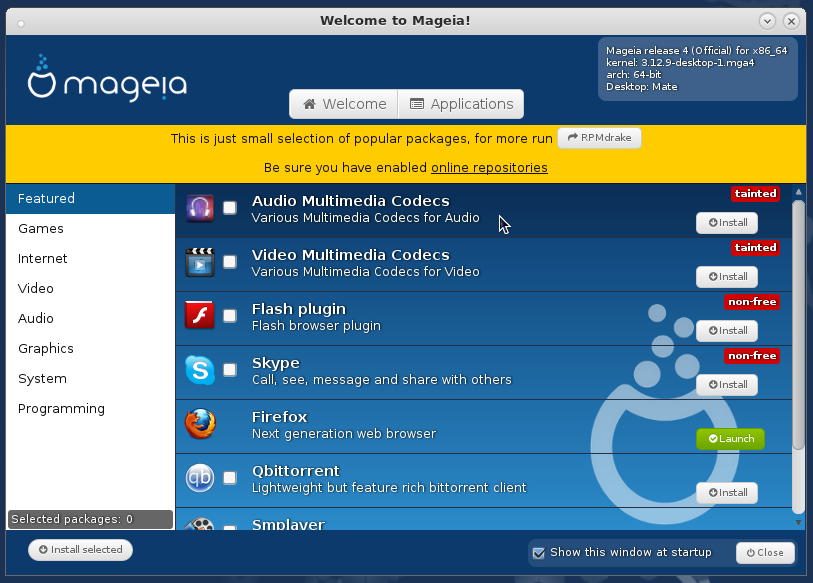Click the Firefox title text
This screenshot has width=813, height=583.
pos(279,417)
